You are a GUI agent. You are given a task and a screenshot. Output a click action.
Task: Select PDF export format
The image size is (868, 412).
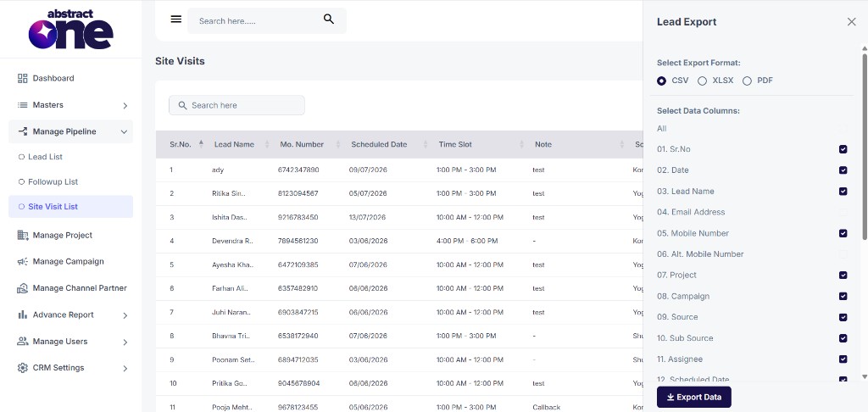[x=747, y=81]
